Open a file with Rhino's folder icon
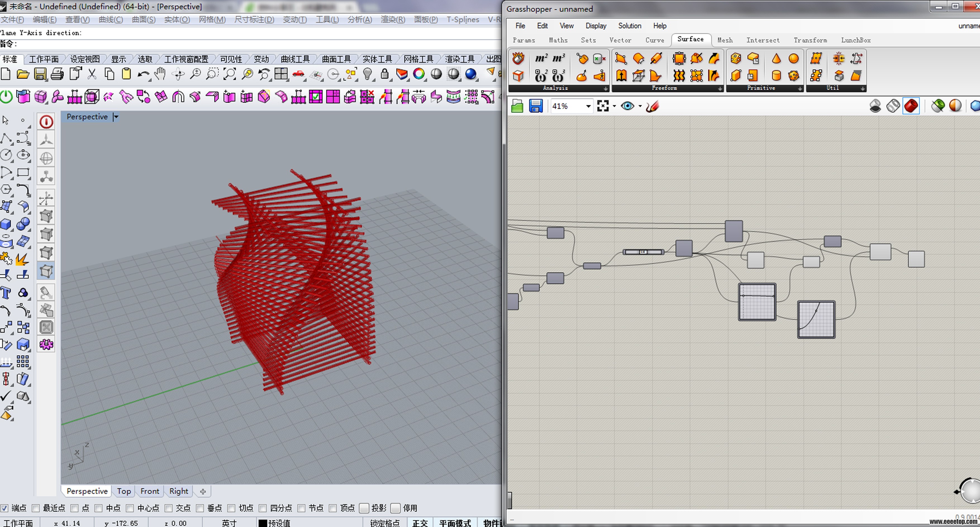This screenshot has width=980, height=527. [x=23, y=74]
